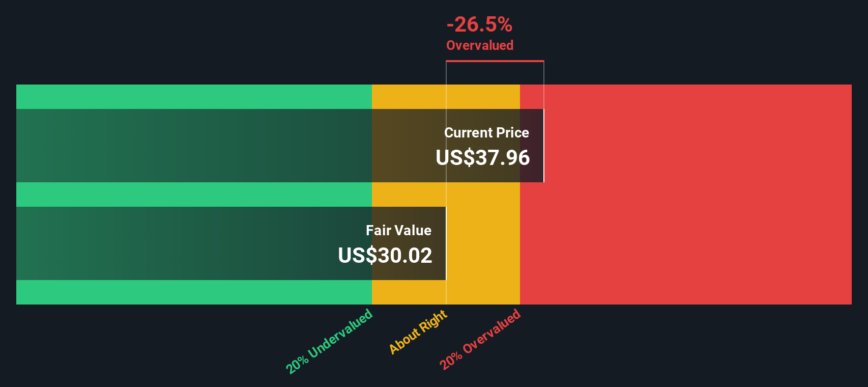The height and width of the screenshot is (387, 868).
Task: Click the -26.5% overvalued percentage label
Action: click(479, 24)
